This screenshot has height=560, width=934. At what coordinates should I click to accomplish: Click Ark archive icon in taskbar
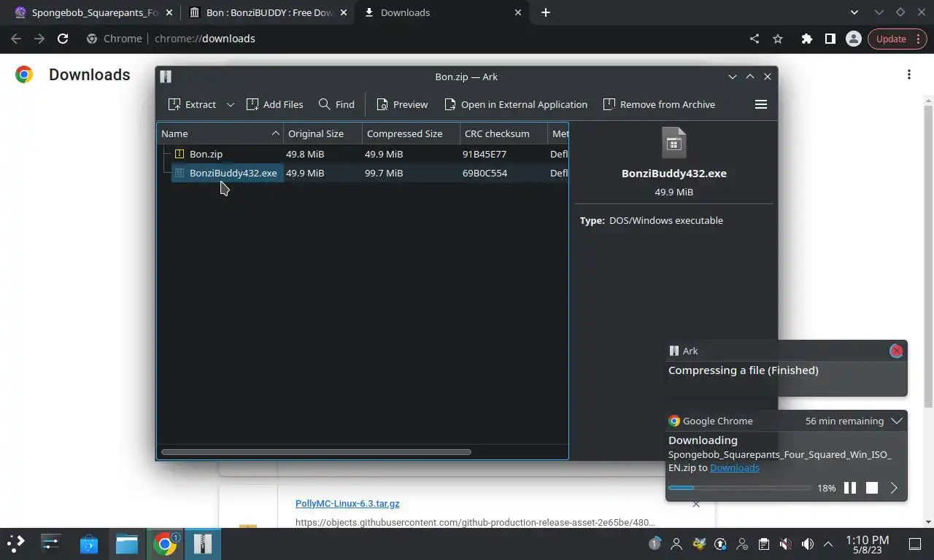pyautogui.click(x=203, y=543)
